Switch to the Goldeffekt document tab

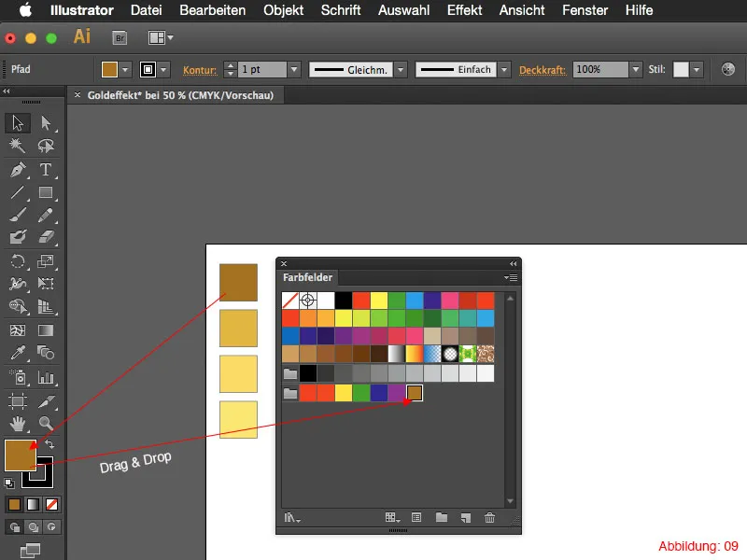[x=180, y=95]
